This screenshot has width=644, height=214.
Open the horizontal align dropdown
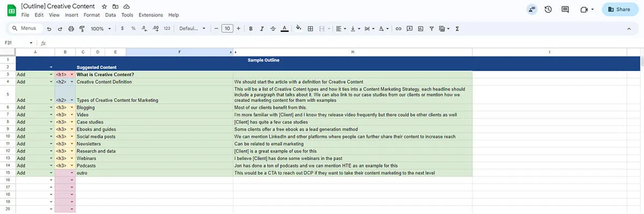pyautogui.click(x=341, y=28)
